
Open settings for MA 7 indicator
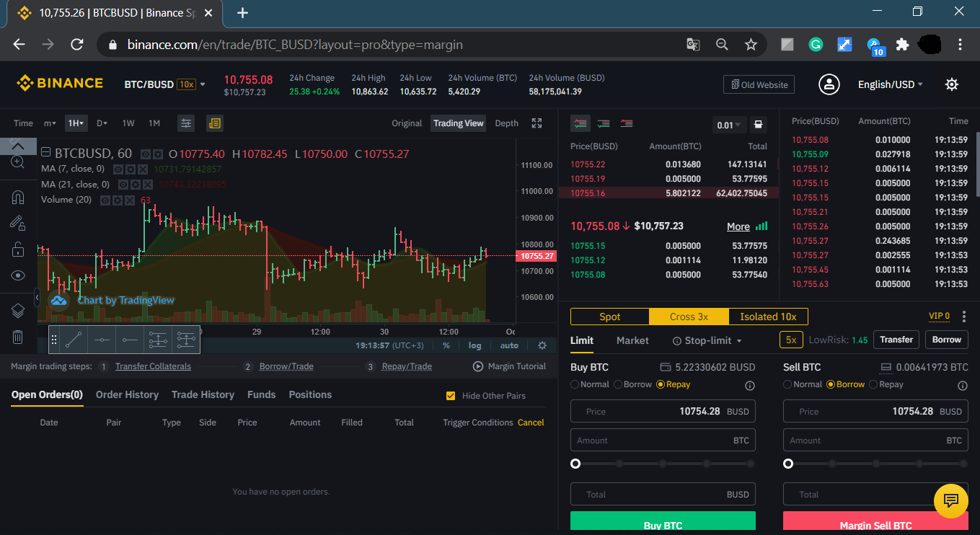[x=132, y=169]
